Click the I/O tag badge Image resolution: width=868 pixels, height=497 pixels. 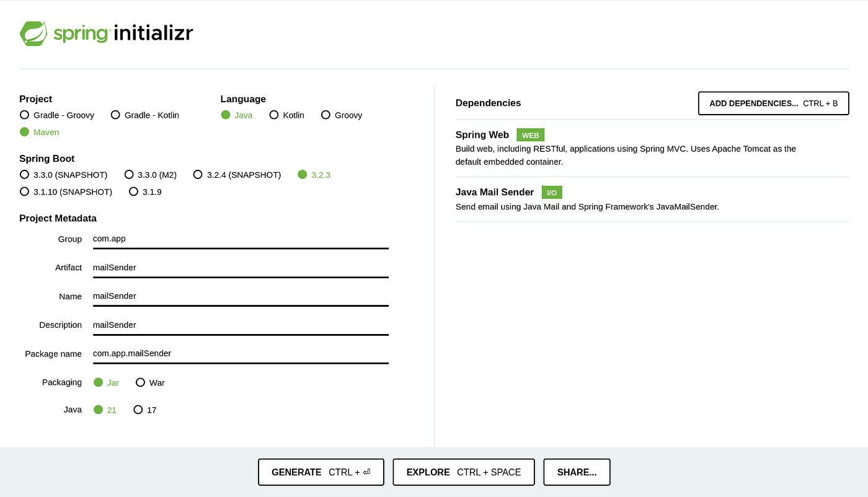pyautogui.click(x=552, y=193)
